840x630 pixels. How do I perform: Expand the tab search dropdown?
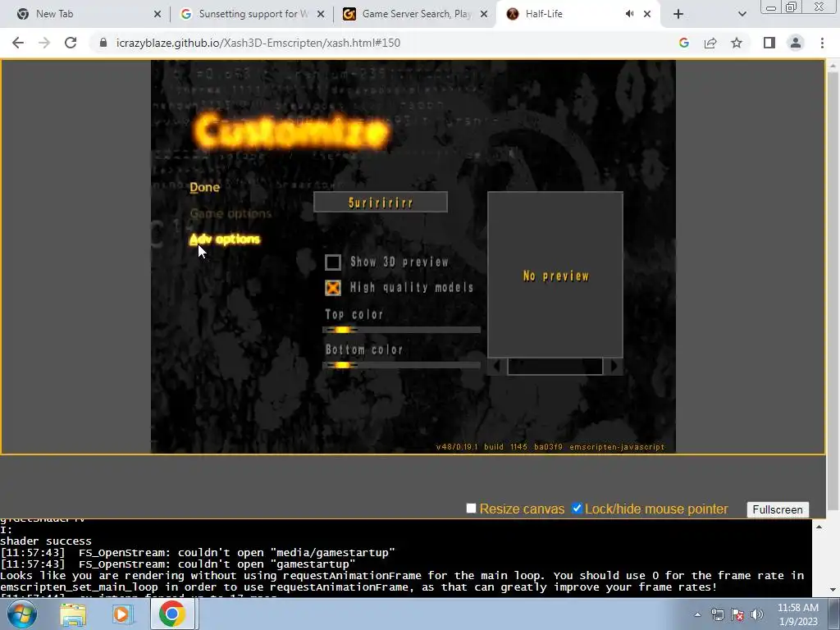click(x=742, y=14)
